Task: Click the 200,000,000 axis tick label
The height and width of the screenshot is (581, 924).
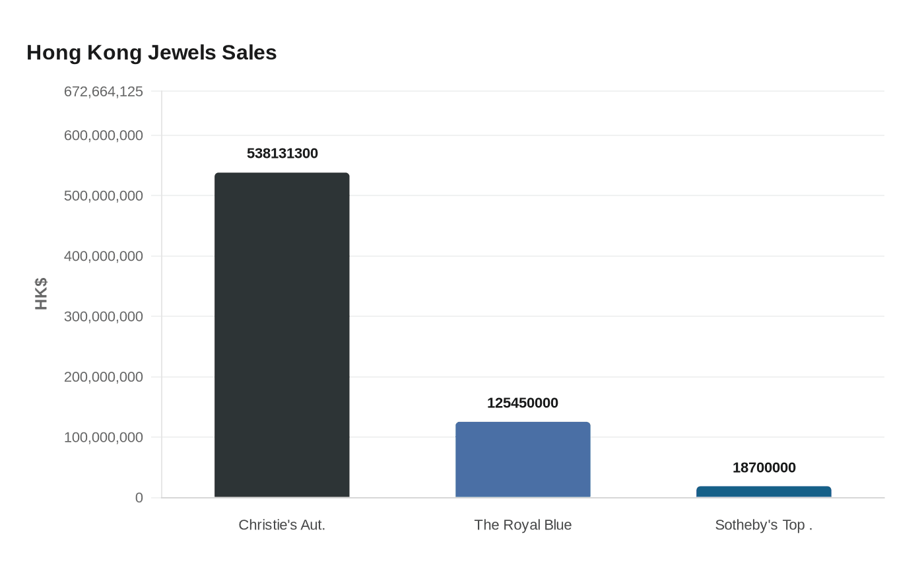Action: [x=104, y=377]
